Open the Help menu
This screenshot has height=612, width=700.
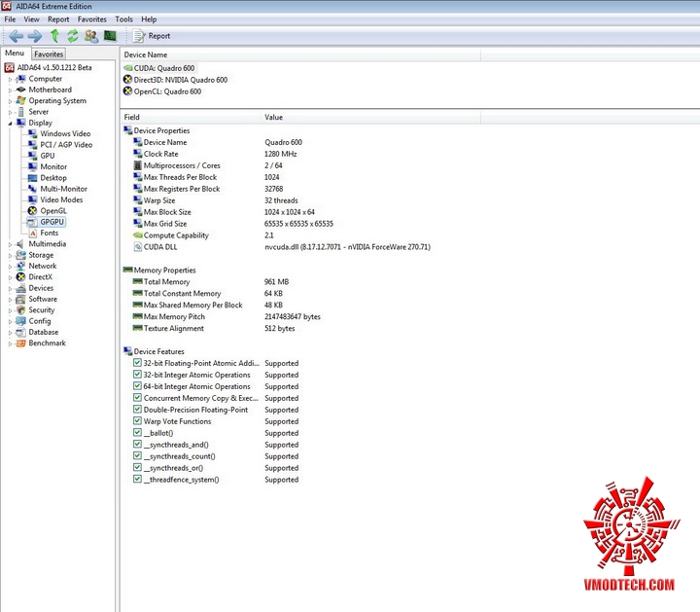coord(149,19)
